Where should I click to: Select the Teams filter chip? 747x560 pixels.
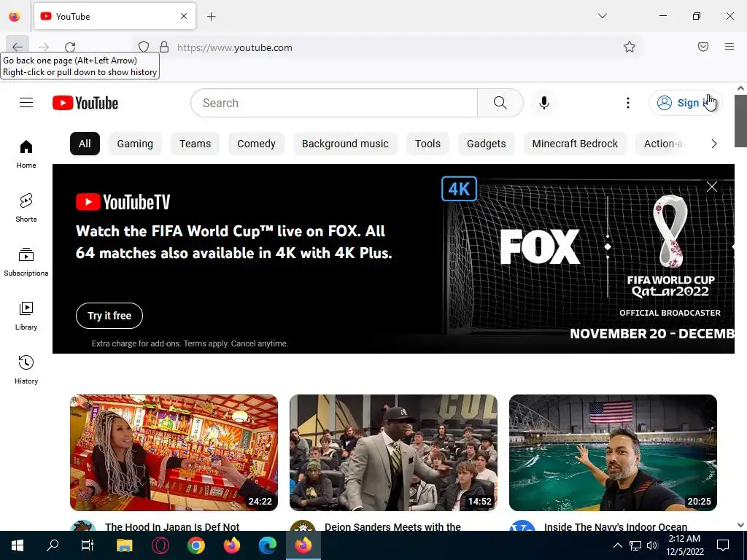coord(195,144)
